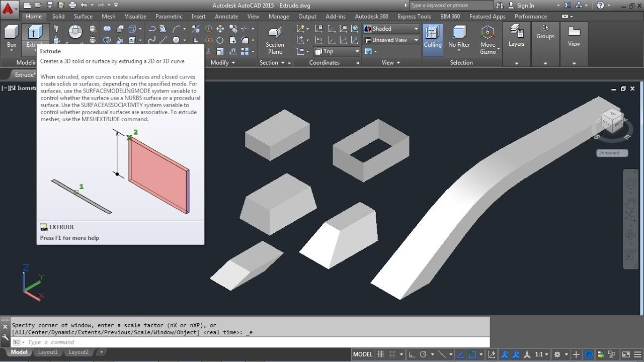Image resolution: width=644 pixels, height=362 pixels.
Task: Click the Autodesk Exchange X icon
Action: (x=568, y=6)
